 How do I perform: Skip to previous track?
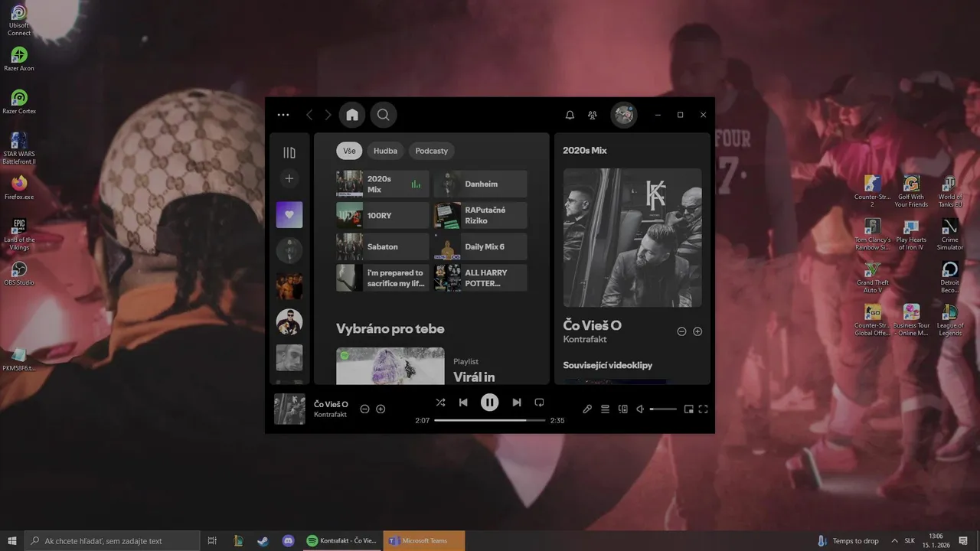click(463, 403)
